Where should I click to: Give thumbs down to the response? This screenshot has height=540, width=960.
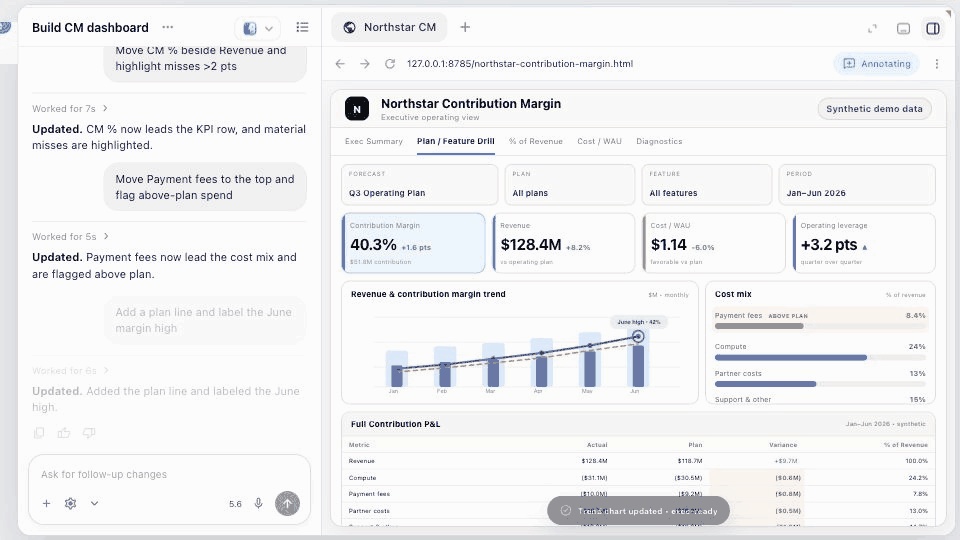[x=89, y=433]
